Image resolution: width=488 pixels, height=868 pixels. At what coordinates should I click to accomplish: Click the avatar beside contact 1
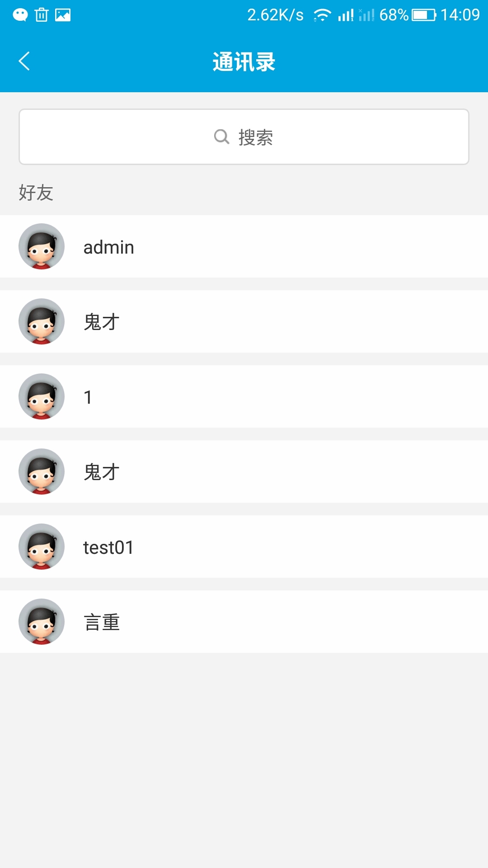pos(41,396)
